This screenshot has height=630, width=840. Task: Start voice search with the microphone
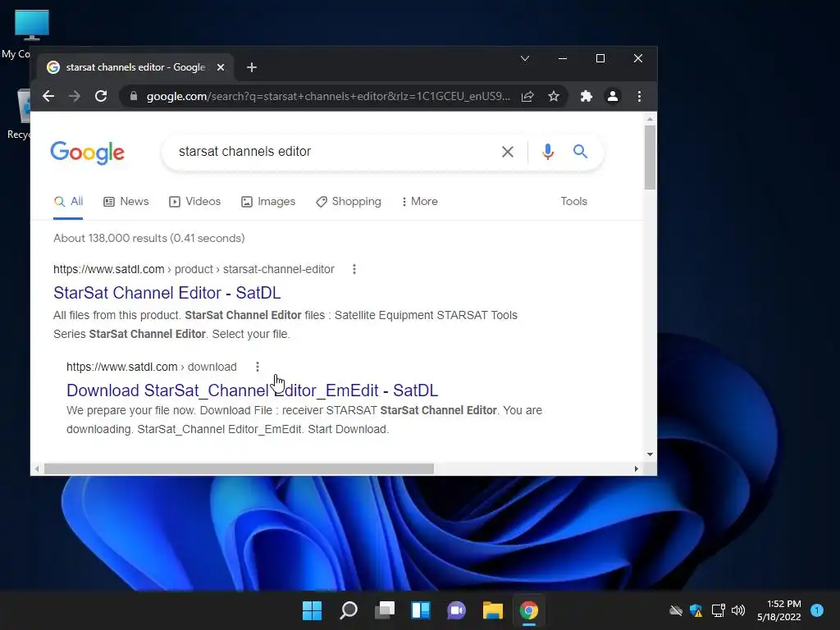[x=547, y=152]
